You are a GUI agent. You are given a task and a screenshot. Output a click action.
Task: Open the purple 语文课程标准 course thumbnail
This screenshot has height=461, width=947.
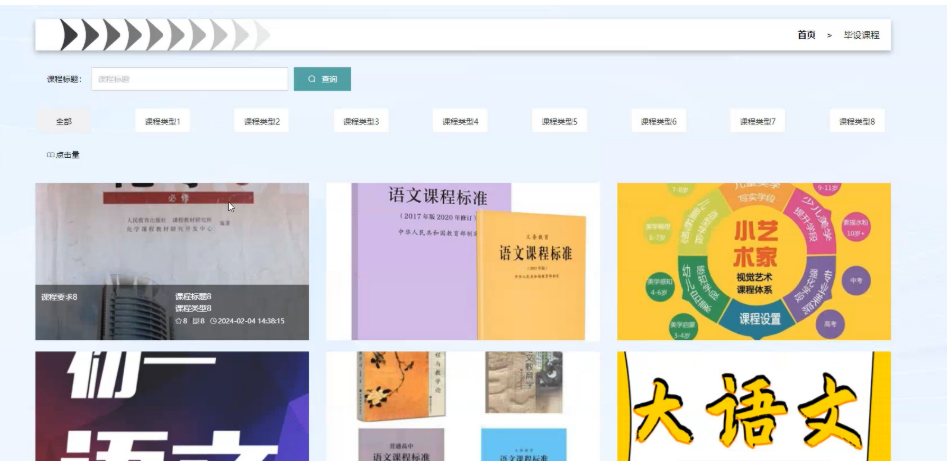[x=463, y=262]
